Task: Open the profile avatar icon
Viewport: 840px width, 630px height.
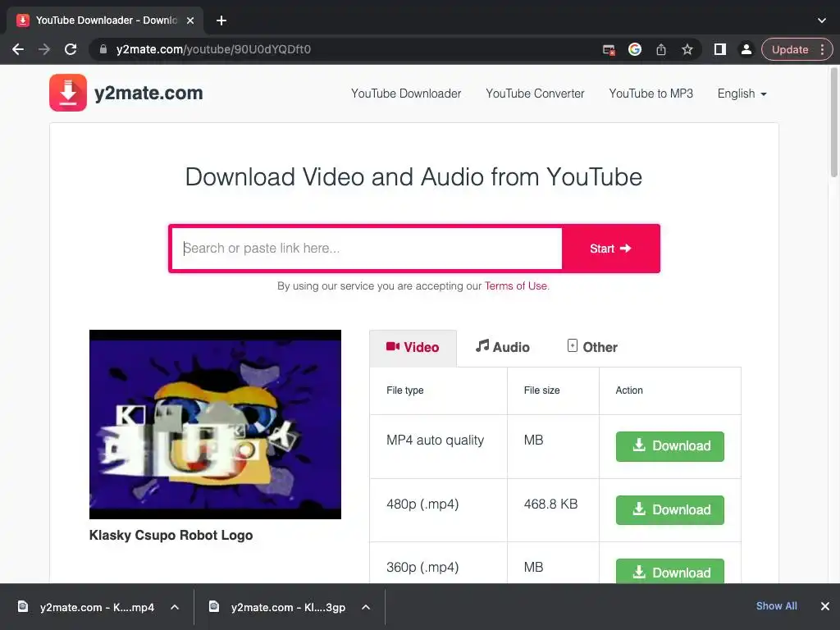Action: (746, 49)
